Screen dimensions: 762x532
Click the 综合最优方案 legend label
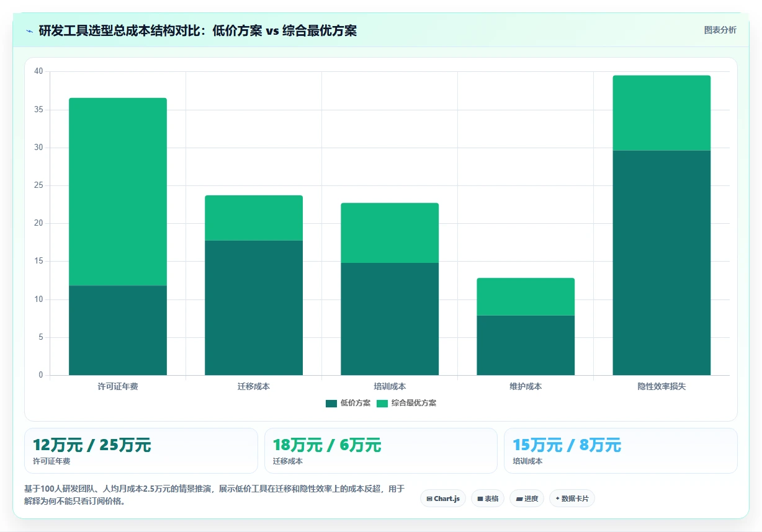click(x=414, y=403)
